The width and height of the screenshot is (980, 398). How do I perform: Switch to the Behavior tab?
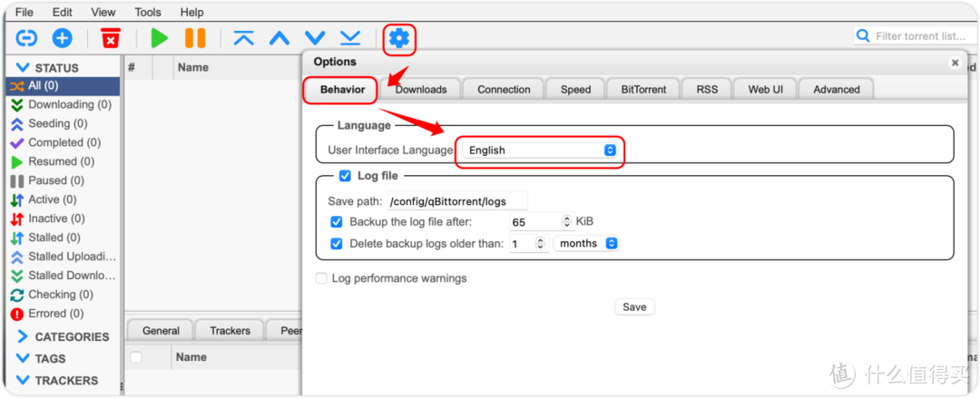pos(342,90)
